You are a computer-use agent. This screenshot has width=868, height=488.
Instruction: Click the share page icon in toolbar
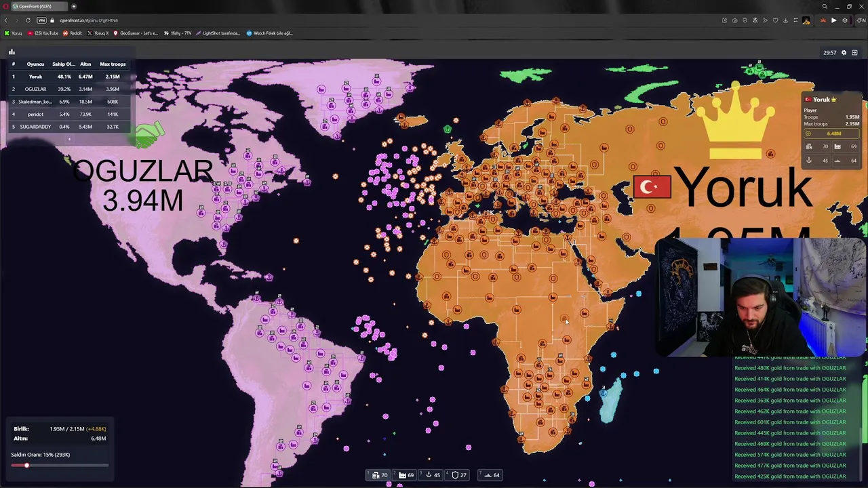(x=724, y=20)
